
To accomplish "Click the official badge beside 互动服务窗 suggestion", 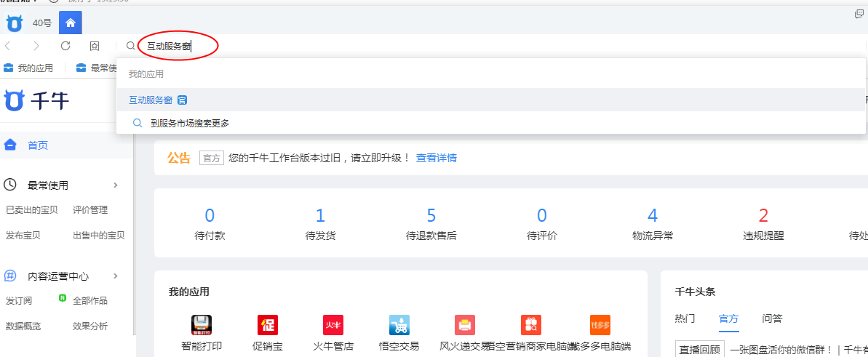I will click(x=182, y=100).
